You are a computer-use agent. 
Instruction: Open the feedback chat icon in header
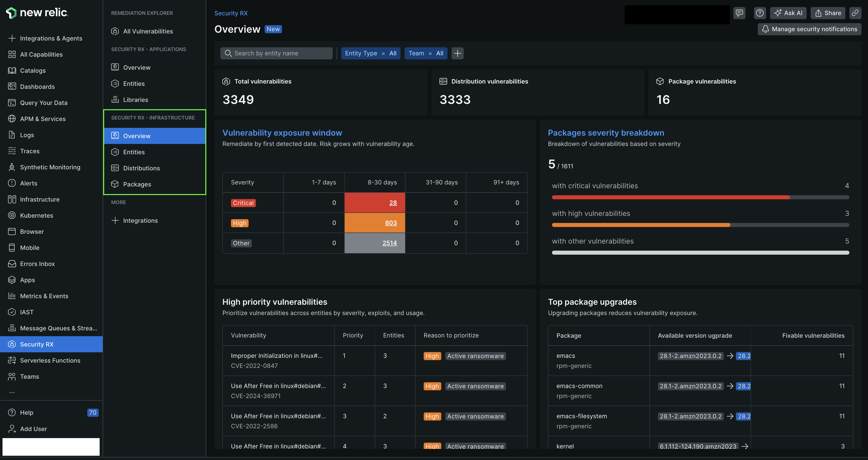(x=739, y=13)
